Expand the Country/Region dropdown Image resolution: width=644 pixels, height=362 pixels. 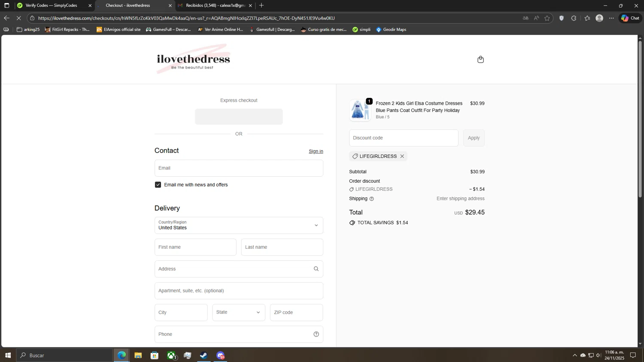[239, 225]
